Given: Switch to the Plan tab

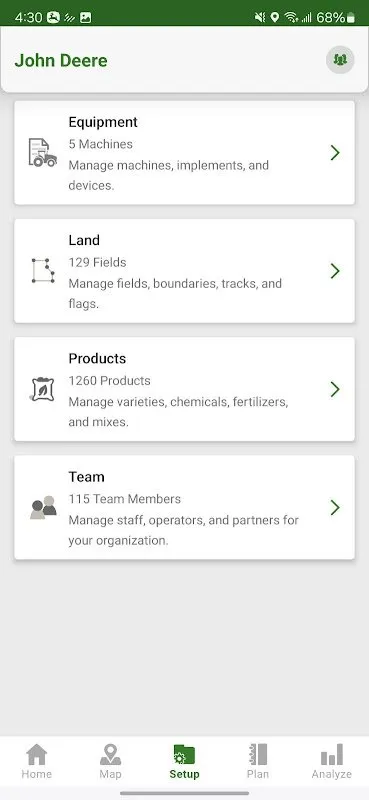Looking at the screenshot, I should 258,761.
